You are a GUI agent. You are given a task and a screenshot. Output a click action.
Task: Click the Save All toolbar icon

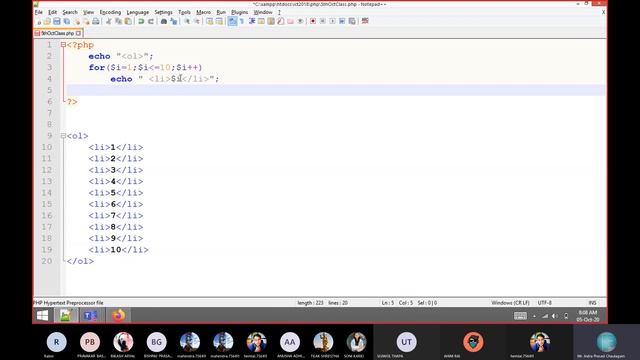point(67,21)
